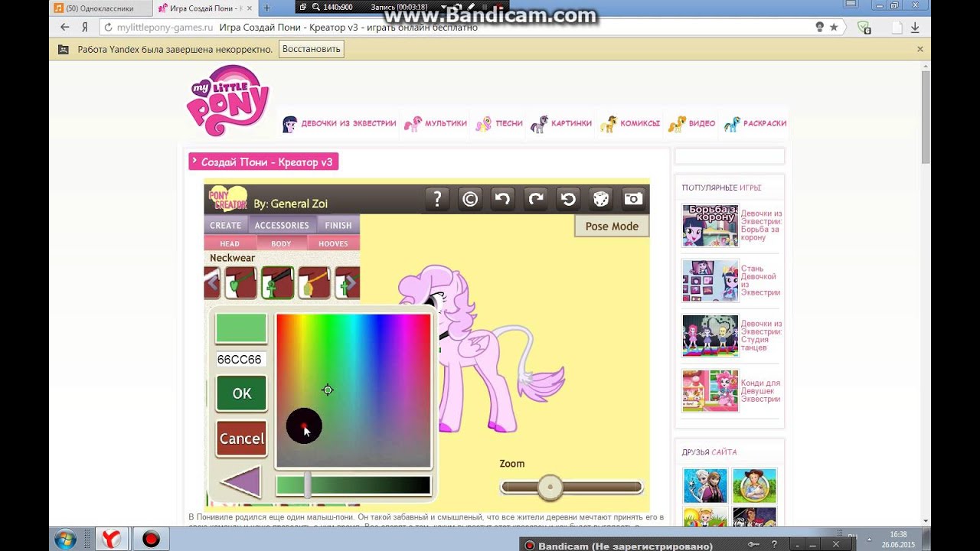980x551 pixels.
Task: Open Видео menu item
Action: click(691, 123)
